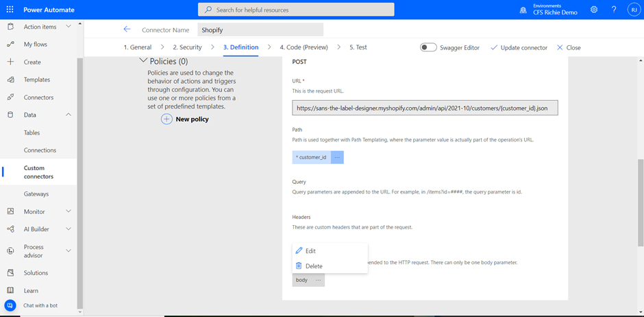Open the Settings gear
The image size is (644, 317).
tap(594, 10)
